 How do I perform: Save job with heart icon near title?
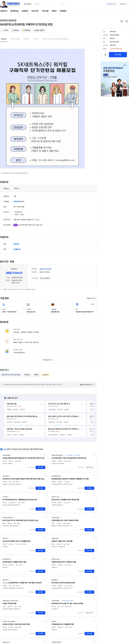pyautogui.click(x=122, y=21)
